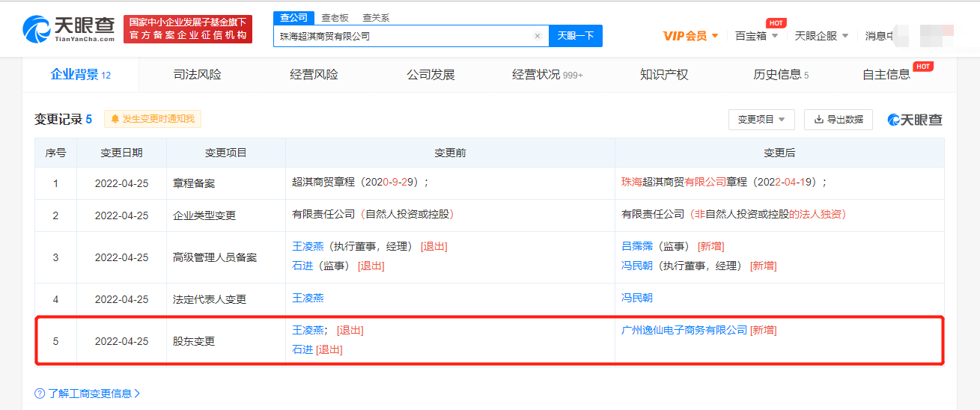Open the 吕霈霈 supervisor link
Viewport: 980px width, 410px height.
tap(637, 246)
